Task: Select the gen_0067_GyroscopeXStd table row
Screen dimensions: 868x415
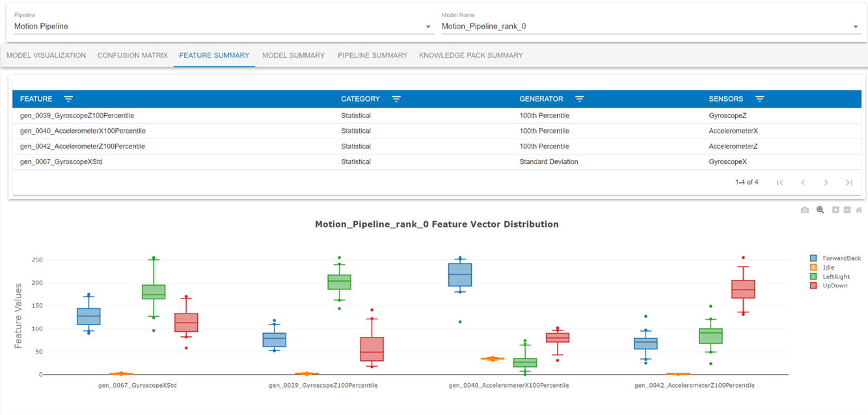Action: (x=437, y=162)
